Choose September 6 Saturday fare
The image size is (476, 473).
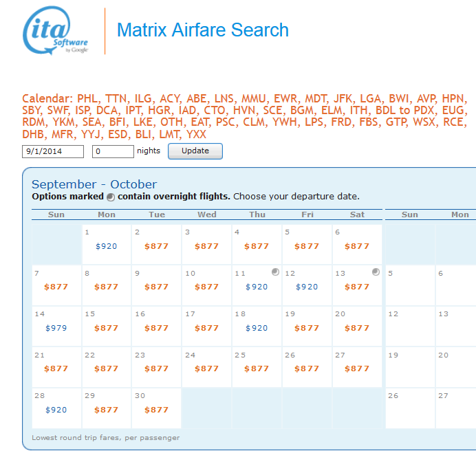coord(357,246)
